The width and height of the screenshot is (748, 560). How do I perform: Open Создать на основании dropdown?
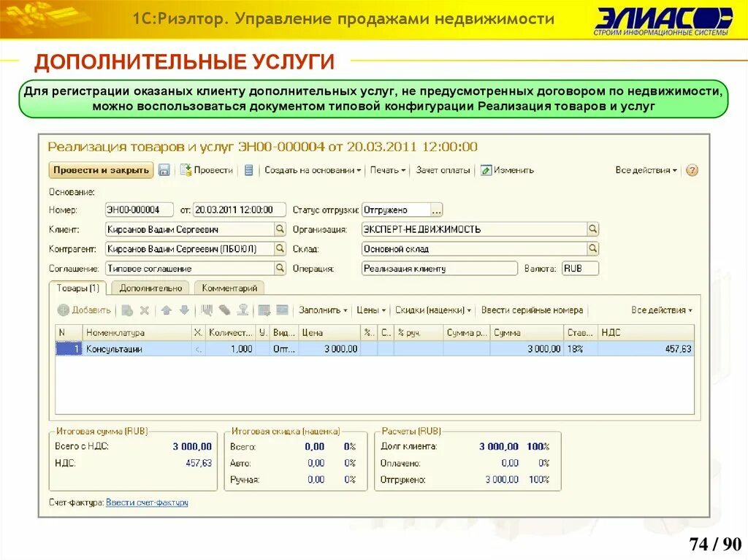(313, 170)
